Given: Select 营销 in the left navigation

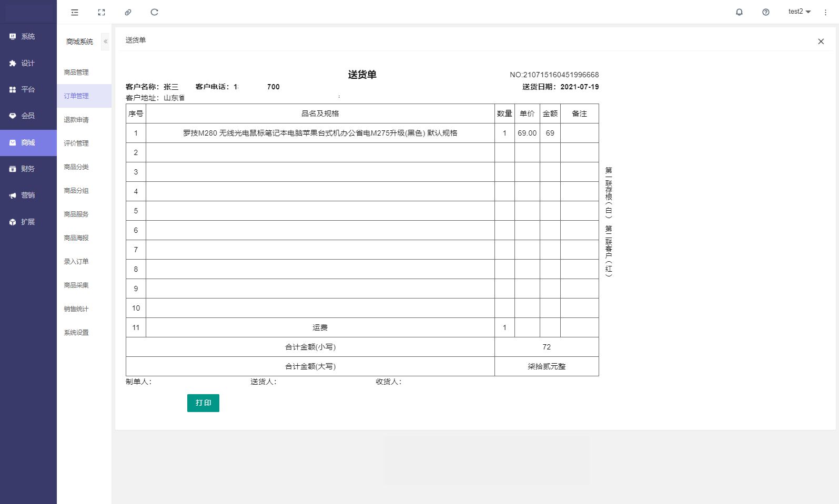Looking at the screenshot, I should pos(28,196).
